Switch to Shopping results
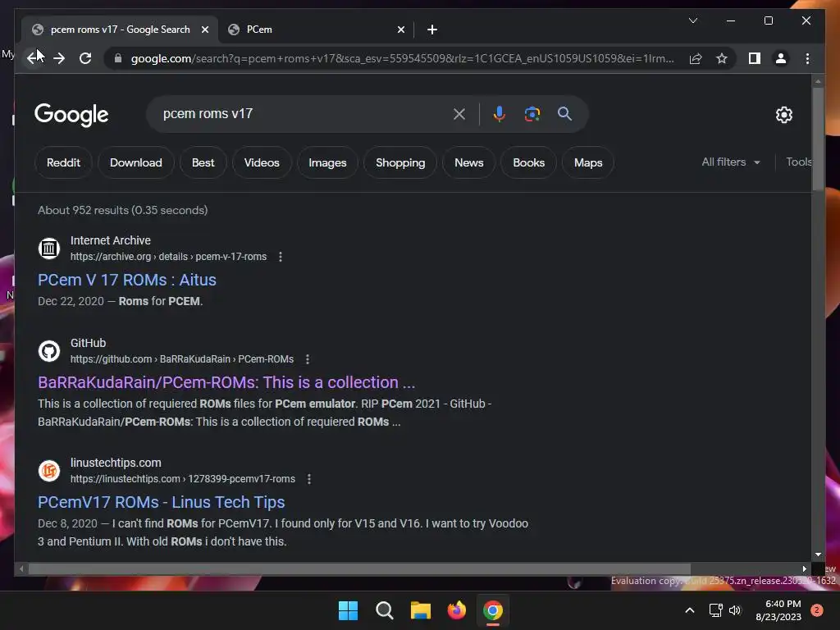This screenshot has height=630, width=840. pos(400,162)
